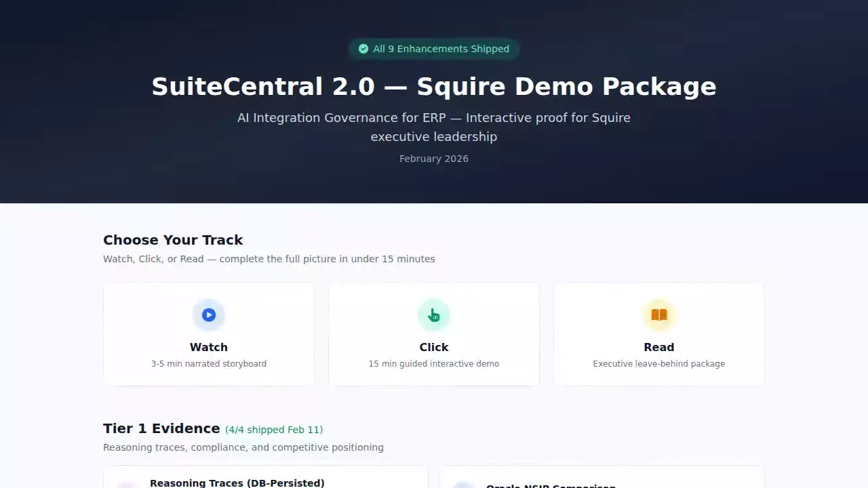Open the Reasoning Traces (DB-Persisted) card
The image size is (868, 488).
pyautogui.click(x=266, y=476)
